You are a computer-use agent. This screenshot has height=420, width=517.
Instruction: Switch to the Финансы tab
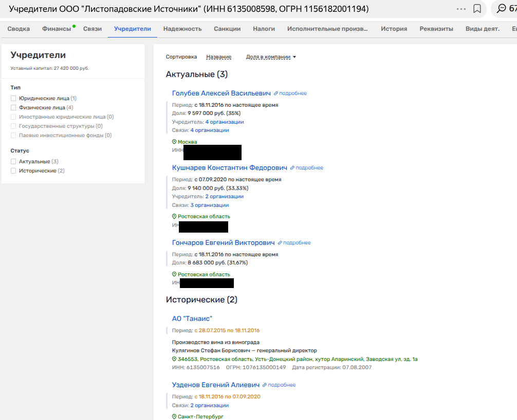click(57, 29)
